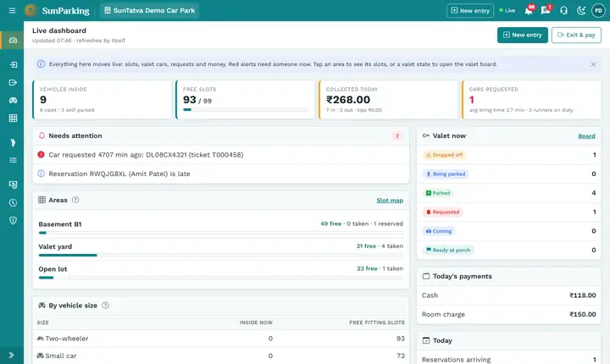Click the Requested valet state

[x=443, y=212]
